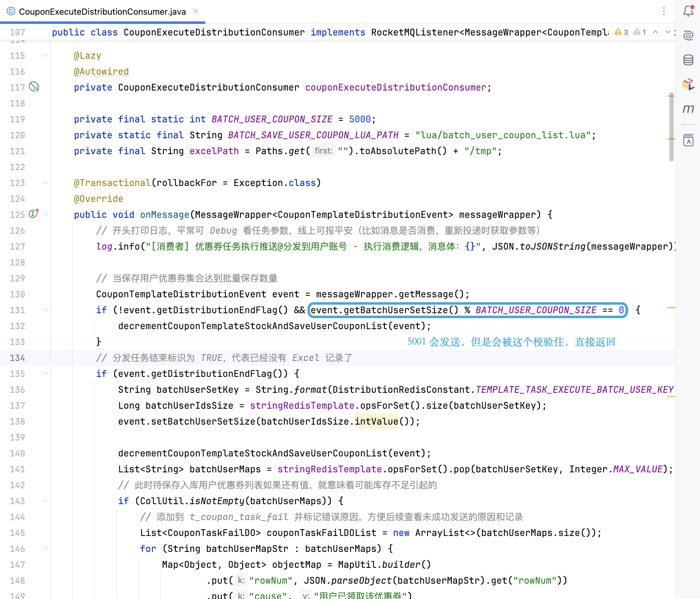700x599 pixels.
Task: Fold the @Lazy annotation block at line 115
Action: point(45,55)
